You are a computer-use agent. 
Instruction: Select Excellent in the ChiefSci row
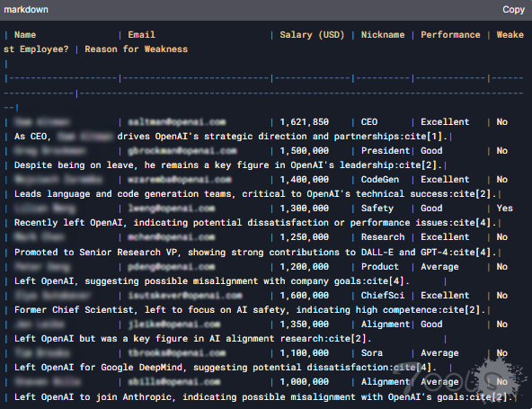coord(445,296)
